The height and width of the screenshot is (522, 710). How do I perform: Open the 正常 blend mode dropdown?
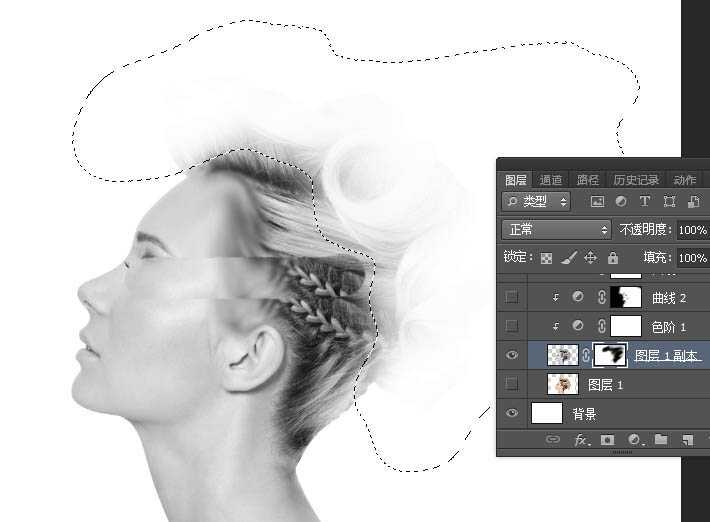[556, 229]
